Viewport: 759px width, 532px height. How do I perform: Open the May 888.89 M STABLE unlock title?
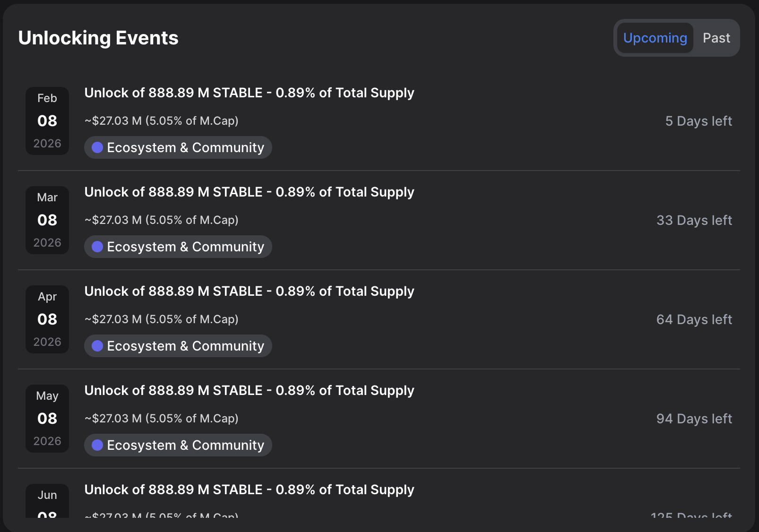pyautogui.click(x=249, y=390)
